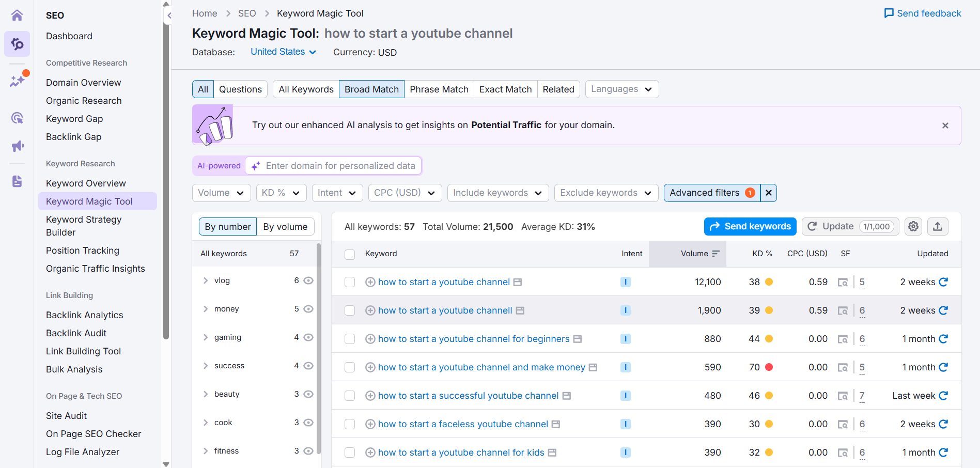Add 'how to start a youtube channell' plus icon
This screenshot has width=980, height=468.
pos(370,310)
